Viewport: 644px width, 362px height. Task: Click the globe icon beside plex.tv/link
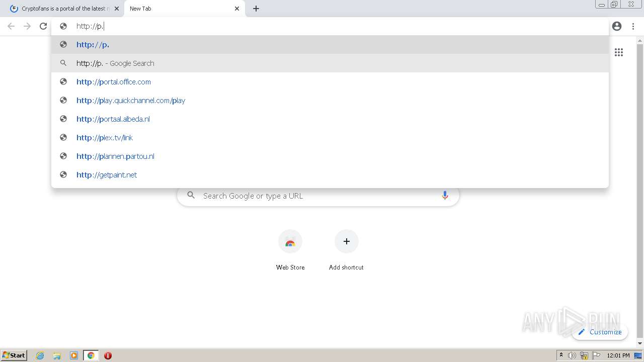click(x=63, y=137)
